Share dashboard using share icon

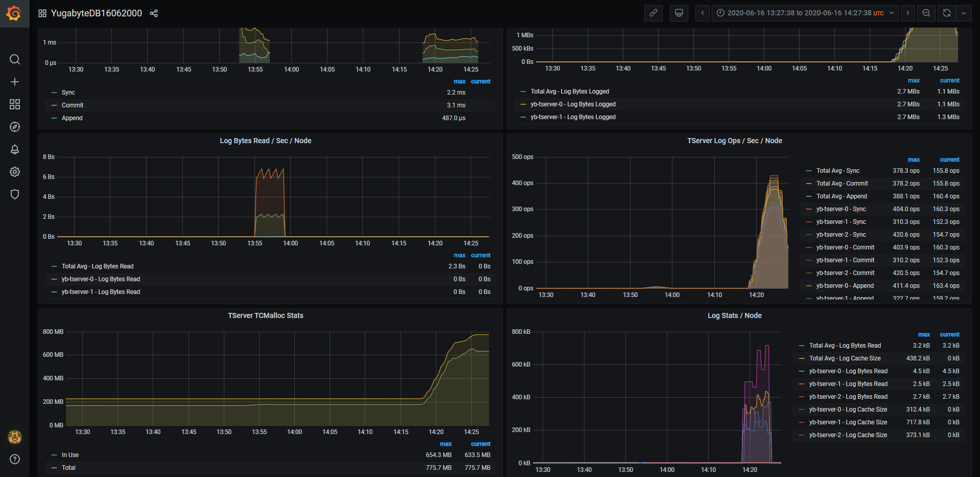154,13
